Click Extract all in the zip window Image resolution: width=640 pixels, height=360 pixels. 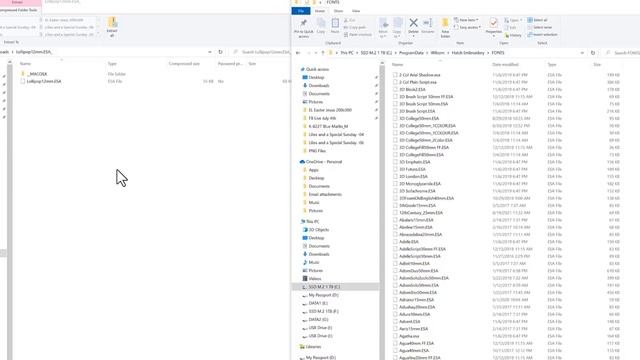tap(112, 27)
